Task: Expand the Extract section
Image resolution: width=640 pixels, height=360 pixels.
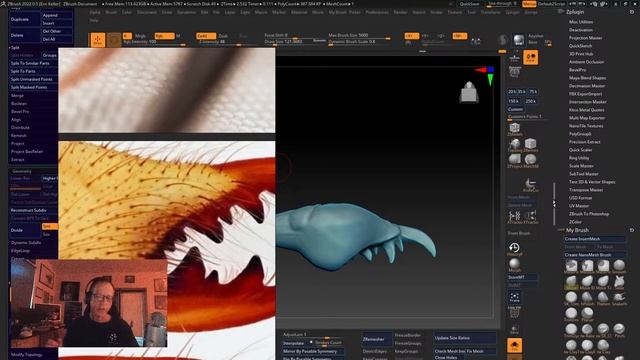Action: coord(18,160)
